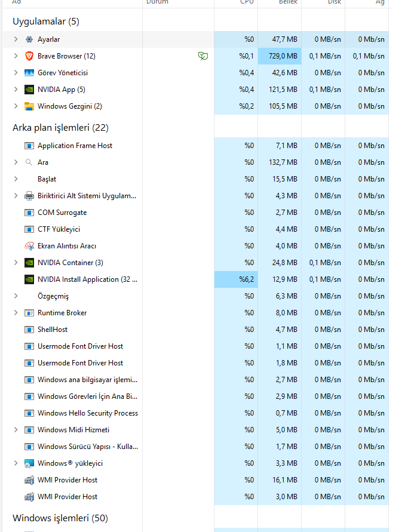Click the 132,7 MB memory value

pyautogui.click(x=283, y=162)
